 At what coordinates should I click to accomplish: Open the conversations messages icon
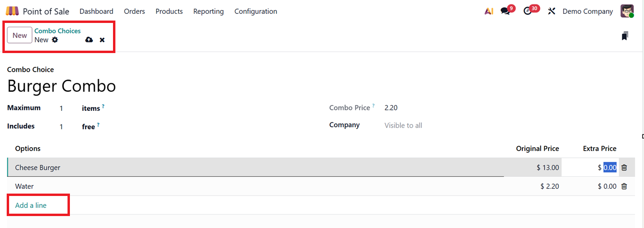click(x=505, y=11)
